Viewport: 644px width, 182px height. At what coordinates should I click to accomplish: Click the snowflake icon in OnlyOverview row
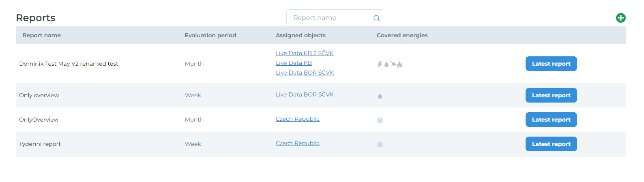pos(380,120)
